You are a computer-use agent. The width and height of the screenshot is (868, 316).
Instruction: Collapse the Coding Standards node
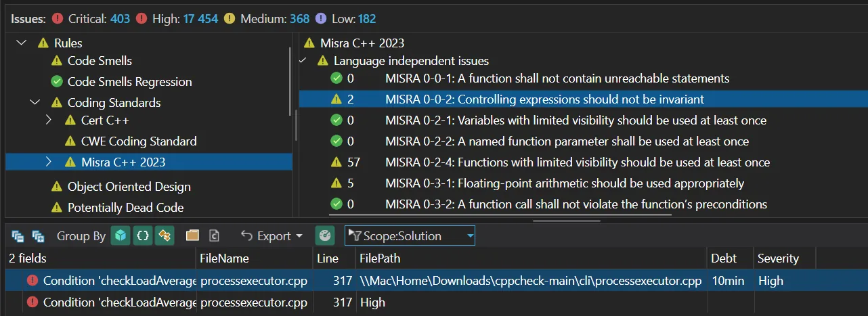pos(35,103)
